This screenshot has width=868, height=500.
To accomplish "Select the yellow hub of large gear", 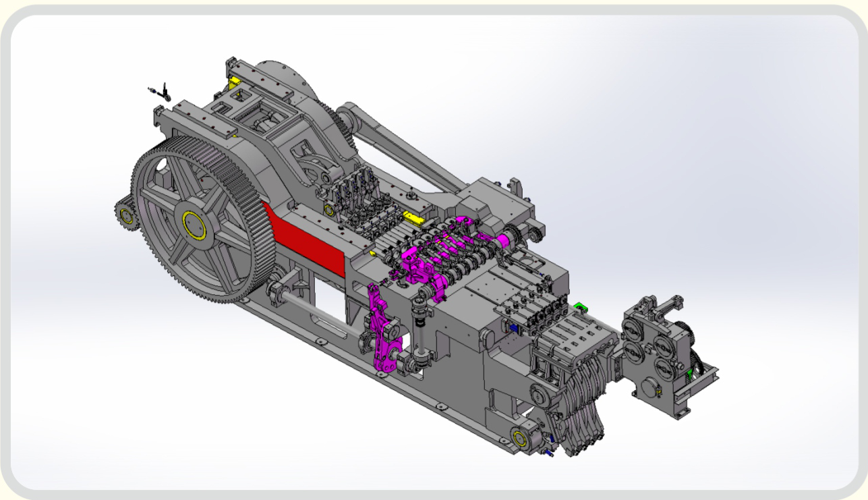I will tap(194, 225).
